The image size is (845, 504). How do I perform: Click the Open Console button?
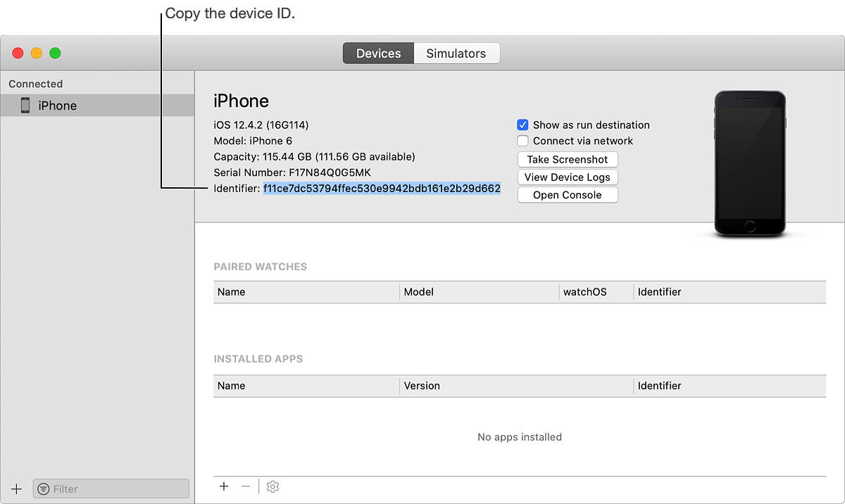point(568,195)
